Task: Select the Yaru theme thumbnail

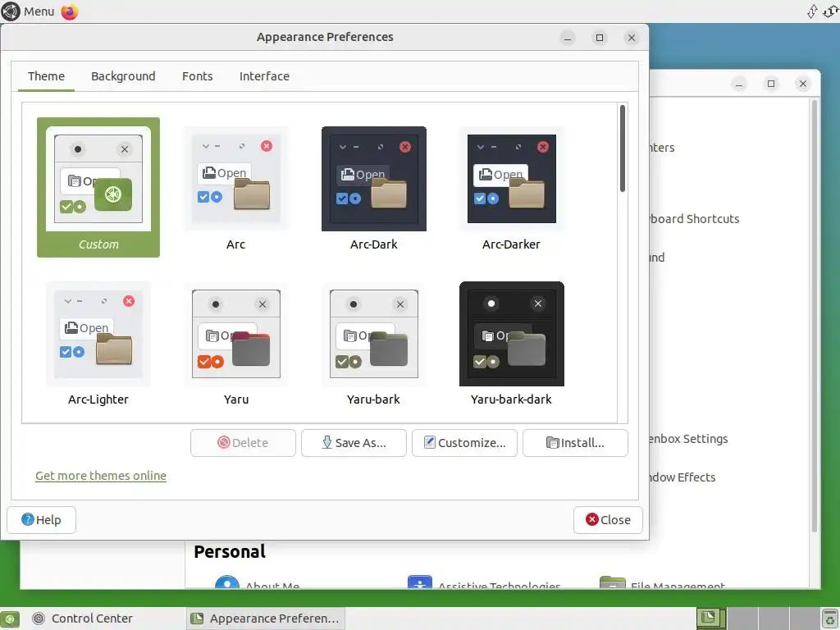Action: point(235,342)
